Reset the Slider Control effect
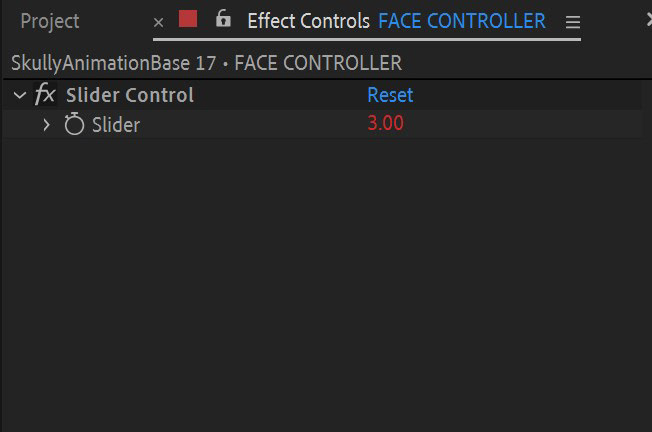This screenshot has height=432, width=652. tap(390, 95)
